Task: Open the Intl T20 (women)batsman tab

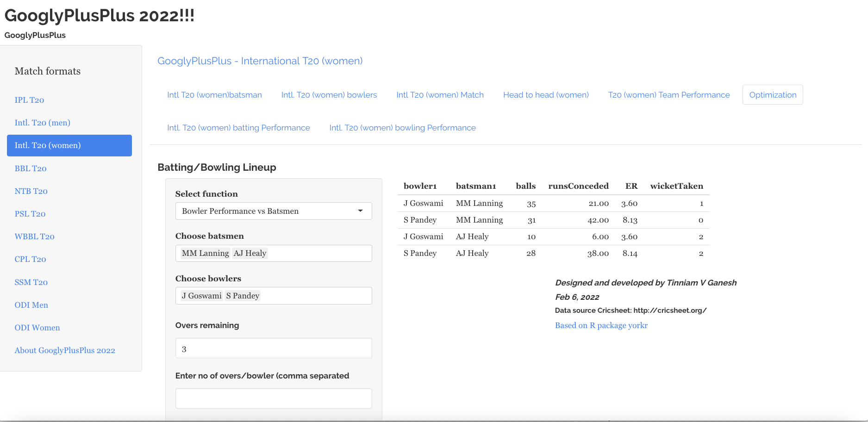Action: click(x=214, y=95)
